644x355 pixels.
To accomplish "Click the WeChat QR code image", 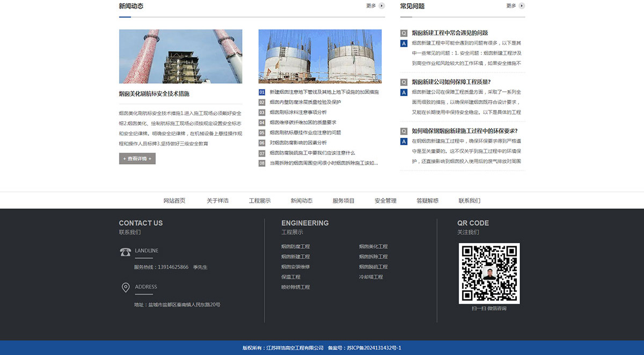I will click(x=489, y=273).
